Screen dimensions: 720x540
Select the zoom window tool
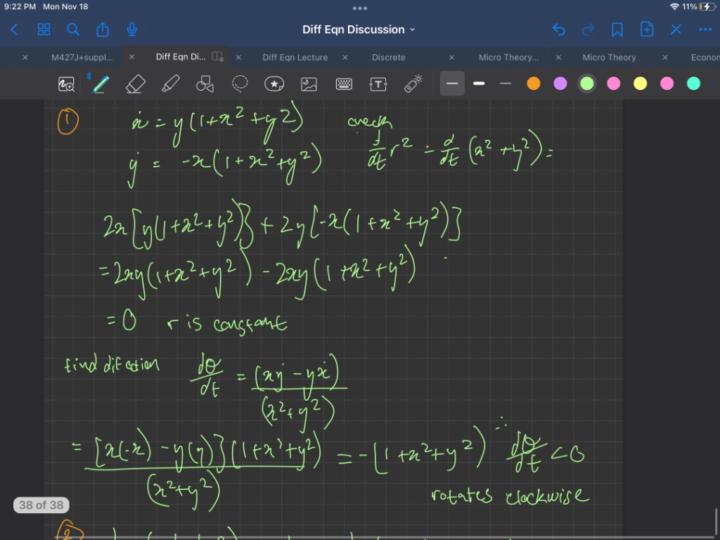click(x=67, y=84)
